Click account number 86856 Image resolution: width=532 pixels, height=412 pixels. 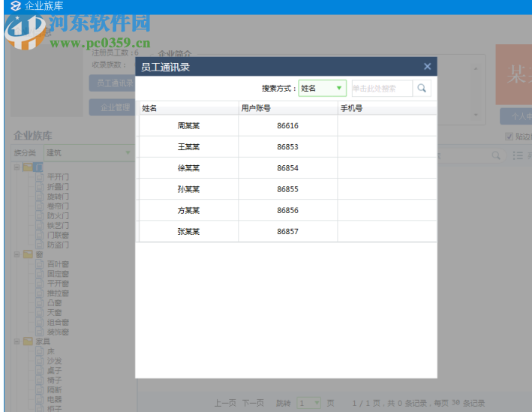point(287,210)
